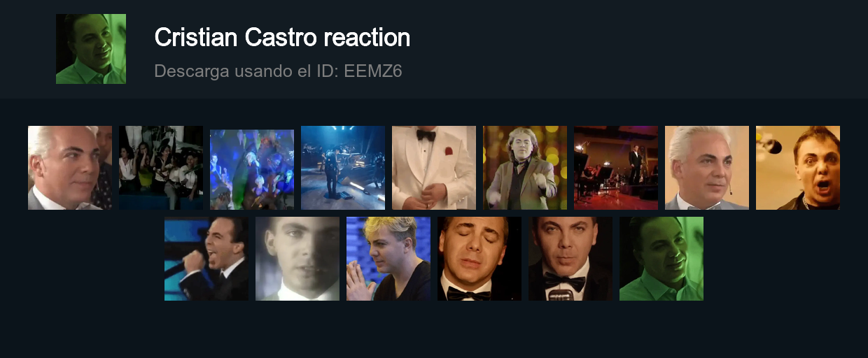Choose the shocked open-mouth face sticker

[798, 168]
